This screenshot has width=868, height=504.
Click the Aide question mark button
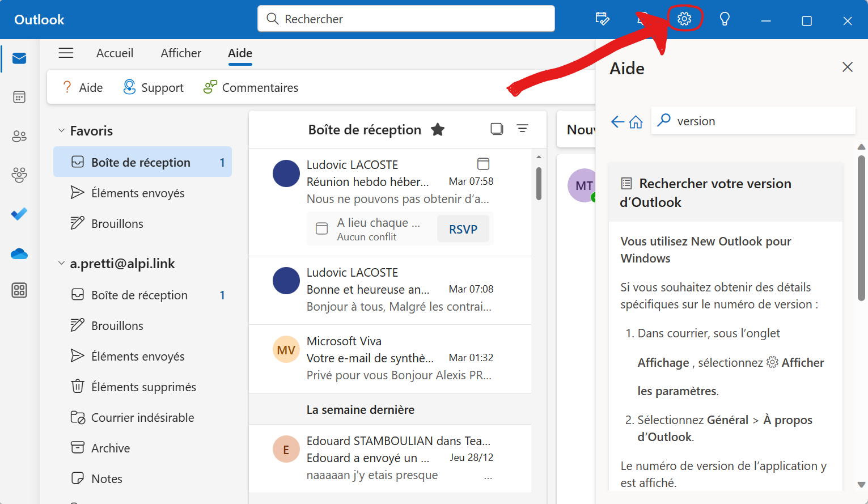coord(83,87)
